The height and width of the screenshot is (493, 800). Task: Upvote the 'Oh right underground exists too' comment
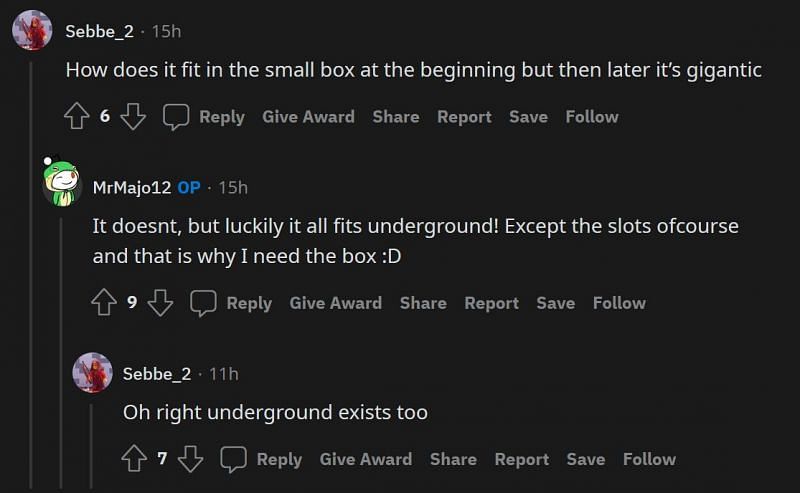pyautogui.click(x=134, y=459)
